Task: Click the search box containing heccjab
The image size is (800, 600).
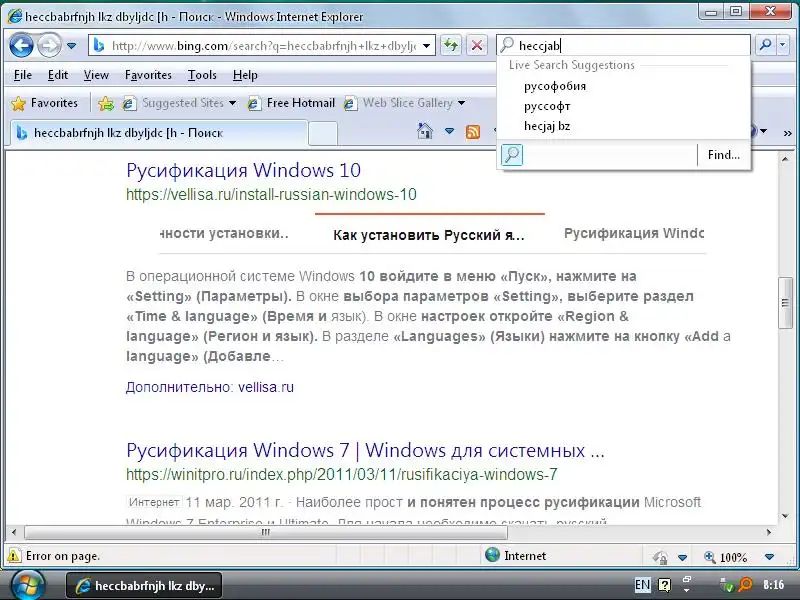Action: pos(623,45)
